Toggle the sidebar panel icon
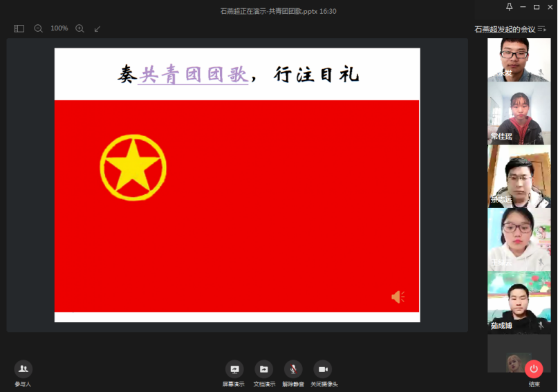Screen dimensions: 558x392 click(x=19, y=28)
